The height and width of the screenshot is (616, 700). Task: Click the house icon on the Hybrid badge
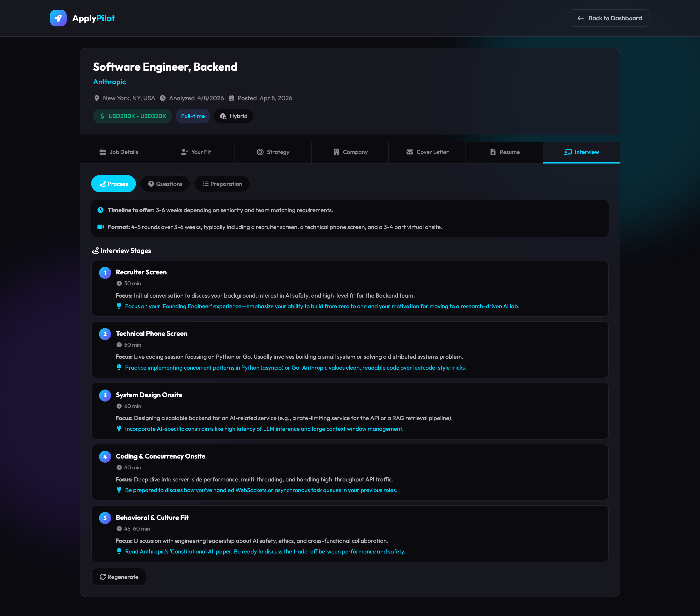coord(223,116)
